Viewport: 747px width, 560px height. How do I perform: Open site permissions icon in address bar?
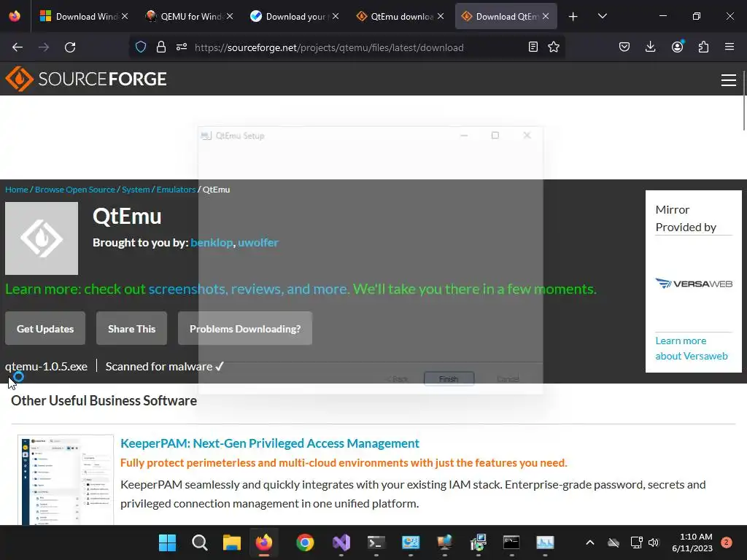pyautogui.click(x=182, y=47)
